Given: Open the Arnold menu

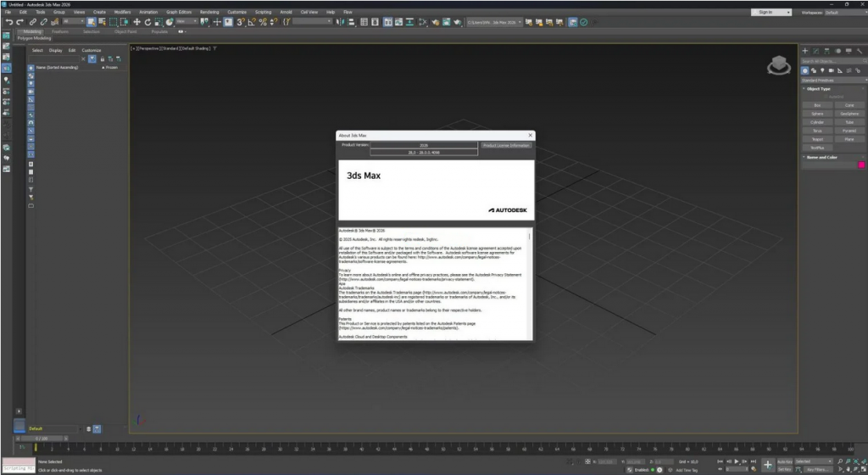Looking at the screenshot, I should [286, 12].
